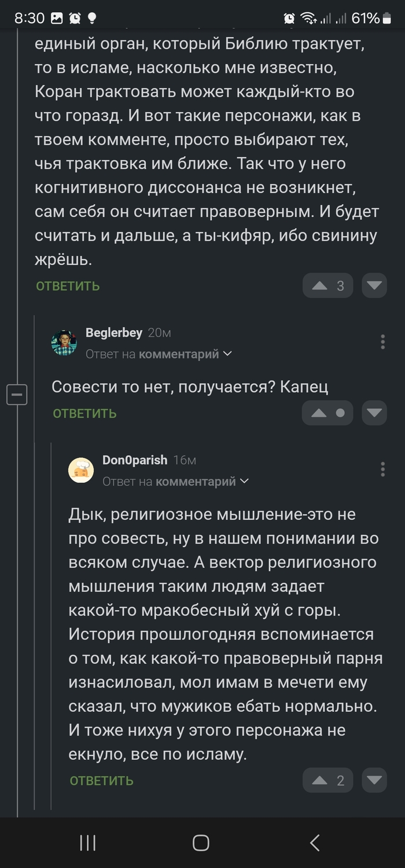Upvote Don0parish's comment

319,781
